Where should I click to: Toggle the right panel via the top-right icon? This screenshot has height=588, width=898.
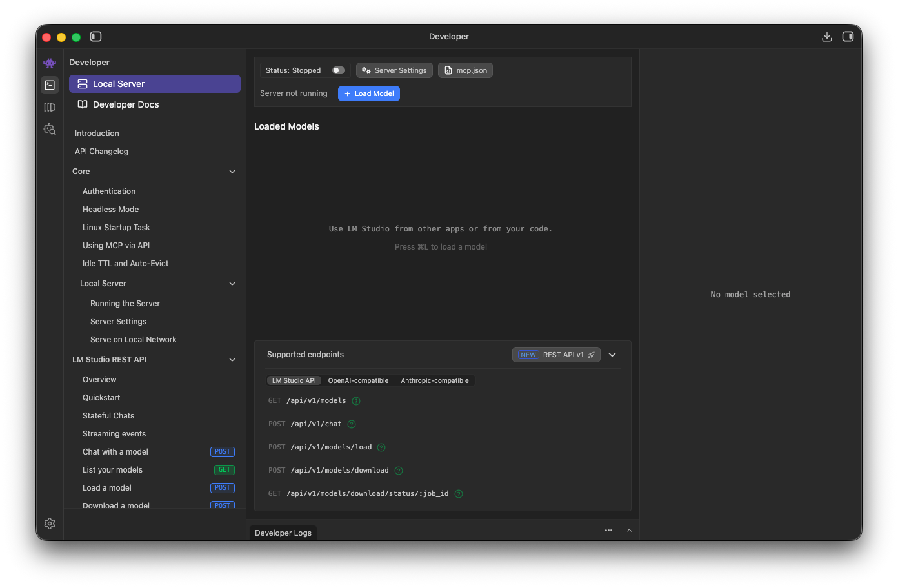pyautogui.click(x=848, y=37)
